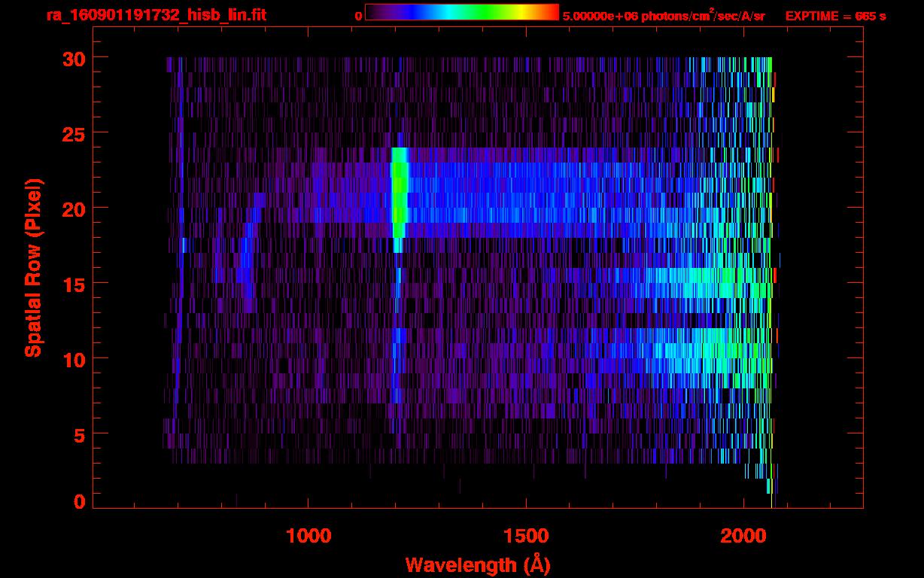Click the y-axis tick label 20

(x=73, y=208)
